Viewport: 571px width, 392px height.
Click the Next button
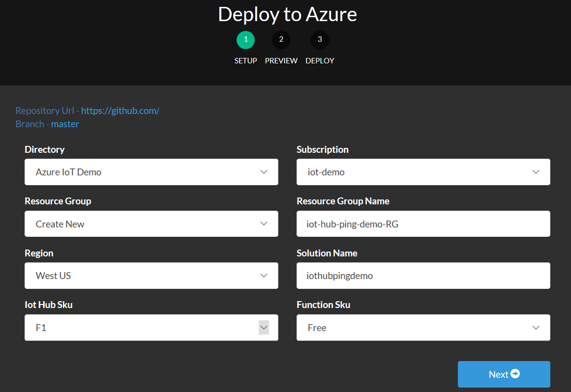(504, 374)
